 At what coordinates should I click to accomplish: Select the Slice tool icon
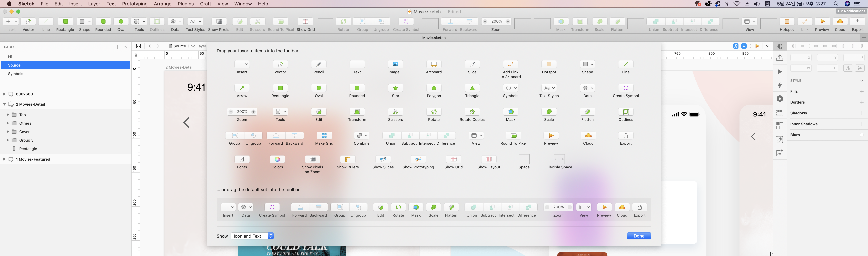pyautogui.click(x=472, y=64)
